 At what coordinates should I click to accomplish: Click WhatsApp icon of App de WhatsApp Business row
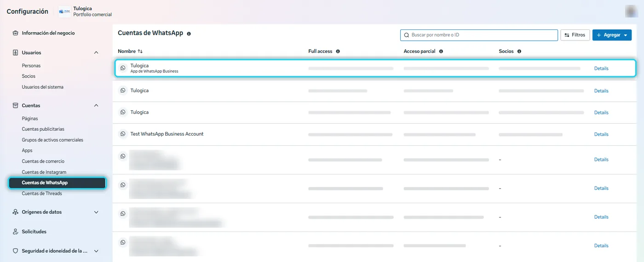[123, 68]
